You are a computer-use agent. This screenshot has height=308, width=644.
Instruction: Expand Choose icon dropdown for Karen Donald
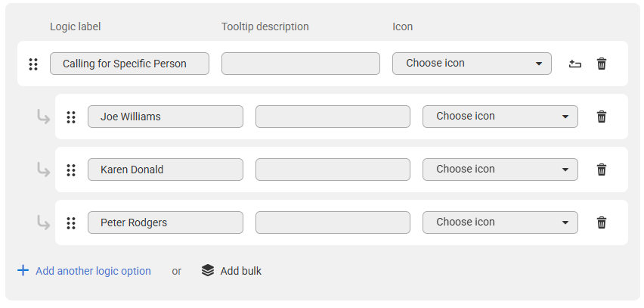tap(500, 170)
